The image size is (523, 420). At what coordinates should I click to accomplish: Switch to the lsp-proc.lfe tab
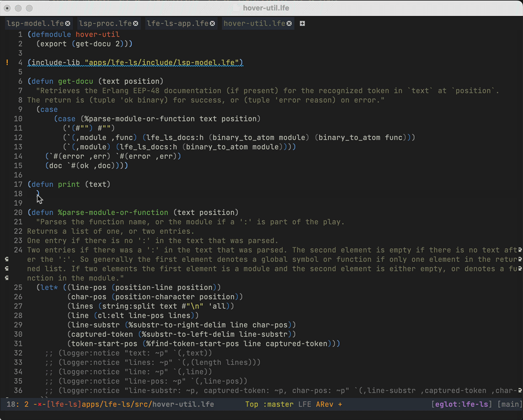click(x=105, y=23)
